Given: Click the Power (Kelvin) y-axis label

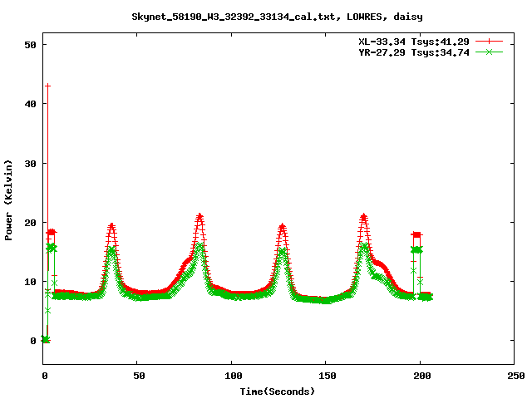Looking at the screenshot, I should (x=8, y=200).
